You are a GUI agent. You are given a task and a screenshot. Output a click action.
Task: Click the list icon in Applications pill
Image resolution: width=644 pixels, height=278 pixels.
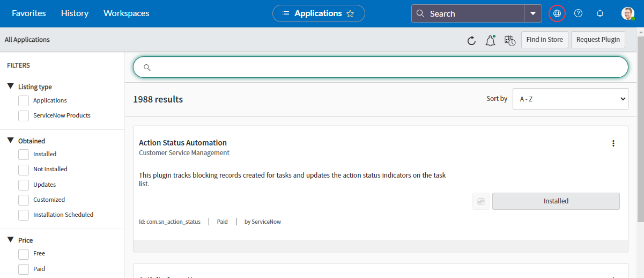pos(286,13)
